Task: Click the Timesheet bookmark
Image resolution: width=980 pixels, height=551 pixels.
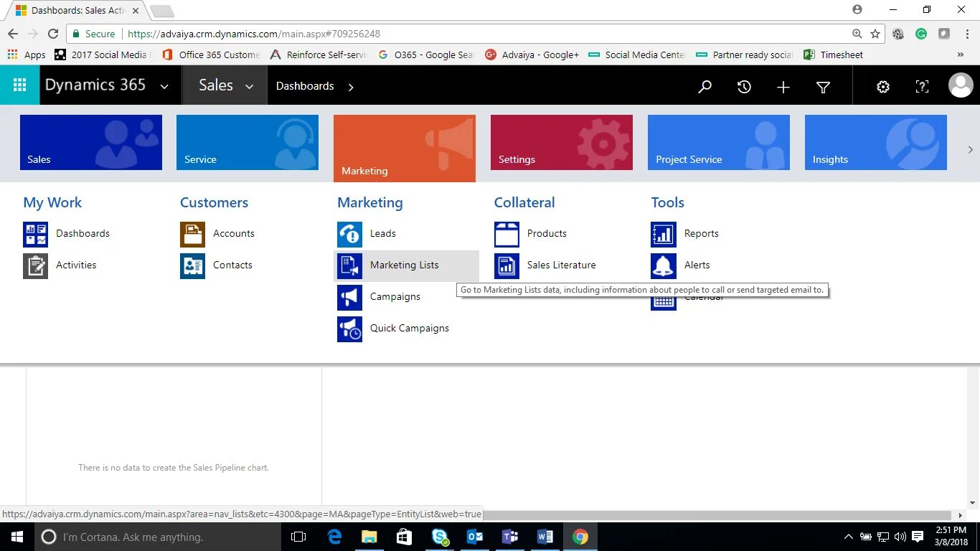Action: click(834, 55)
